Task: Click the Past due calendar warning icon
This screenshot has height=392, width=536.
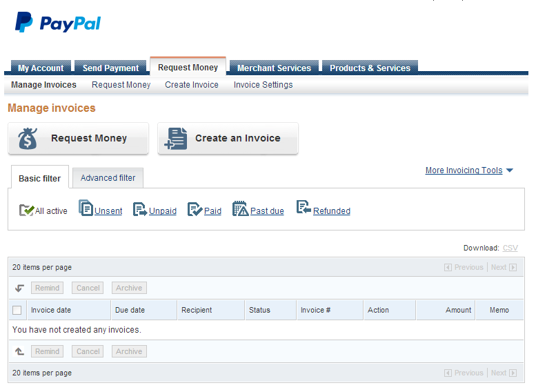Action: point(240,208)
